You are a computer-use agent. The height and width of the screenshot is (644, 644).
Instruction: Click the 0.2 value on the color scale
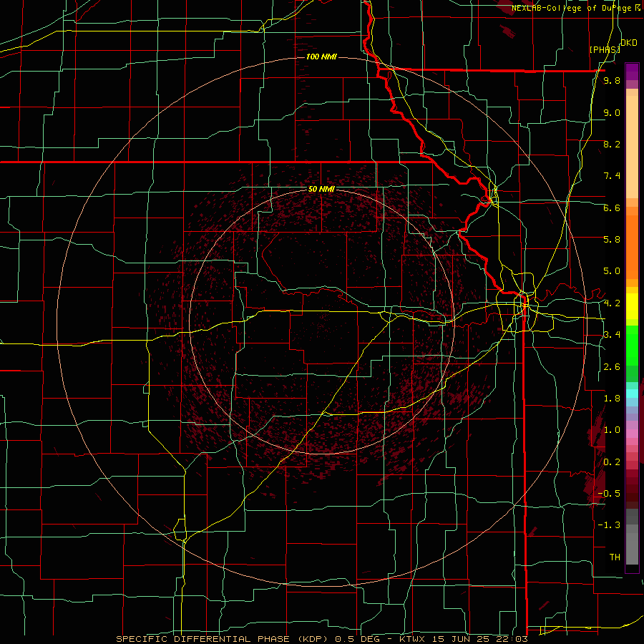[x=612, y=462]
